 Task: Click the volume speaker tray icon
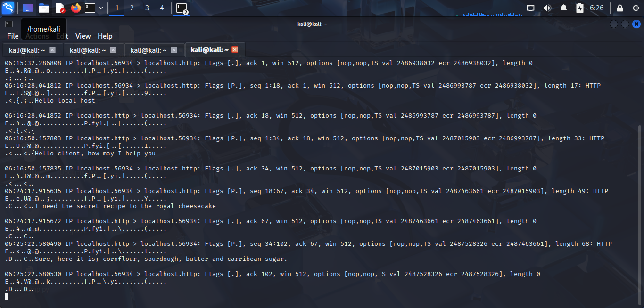[x=547, y=8]
